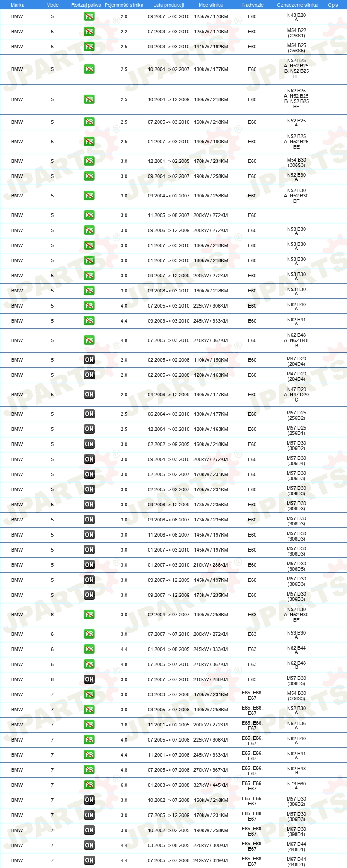
Task: Click the Model column header
Action: [x=53, y=5]
